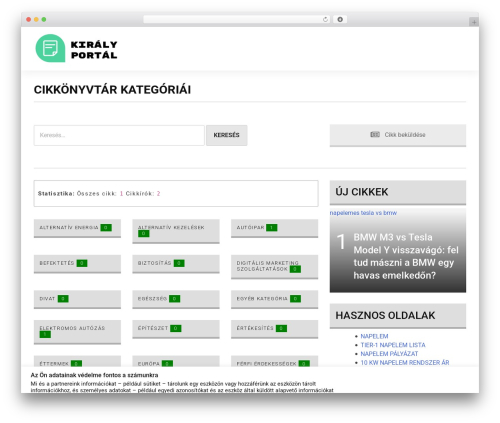
Task: Click the TIER-1 NAPELEM LISTA link
Action: (393, 345)
